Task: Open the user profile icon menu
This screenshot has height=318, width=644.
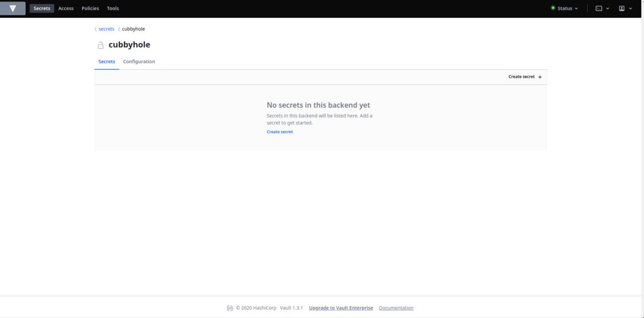Action: click(x=625, y=9)
